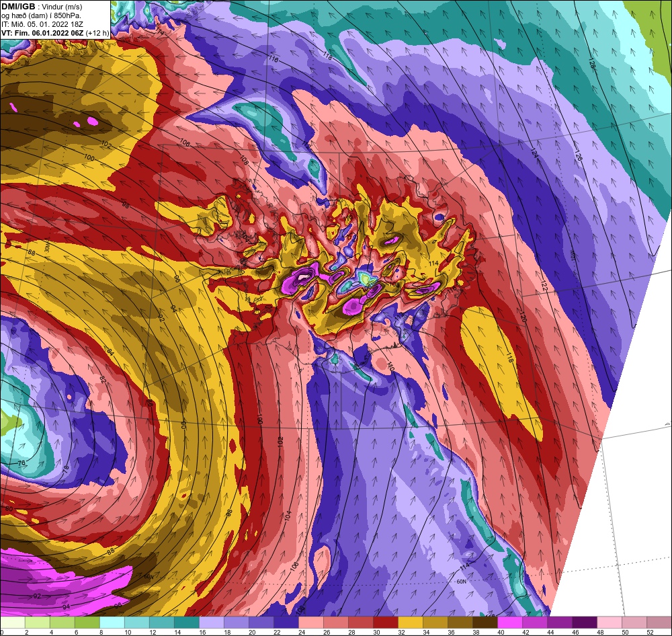Click the '128' contour label
This screenshot has width=672, height=636.
[592, 65]
